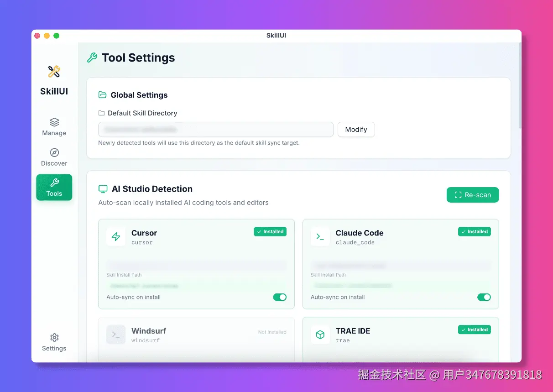Screen dimensions: 553x392
Task: Click the Cursor card title
Action: (144, 233)
